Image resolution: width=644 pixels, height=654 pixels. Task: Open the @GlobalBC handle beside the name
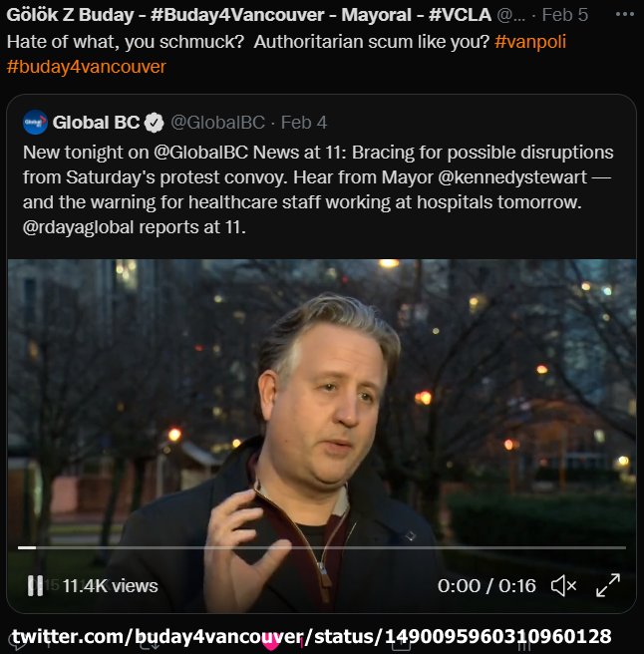point(217,123)
